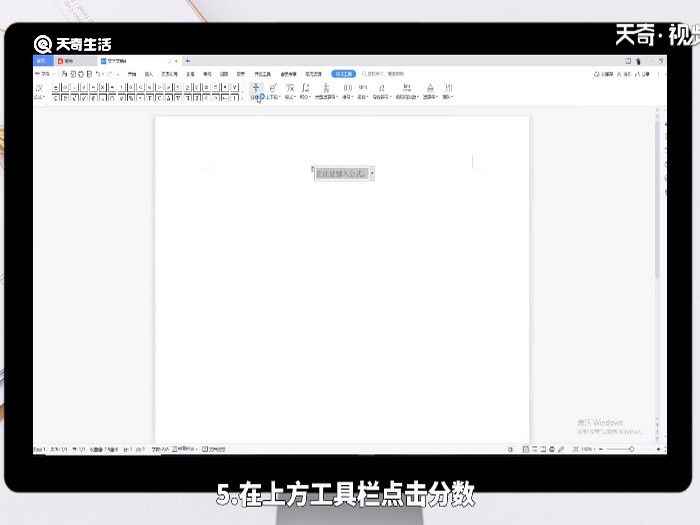Click the zoom in plus button

pos(658,449)
